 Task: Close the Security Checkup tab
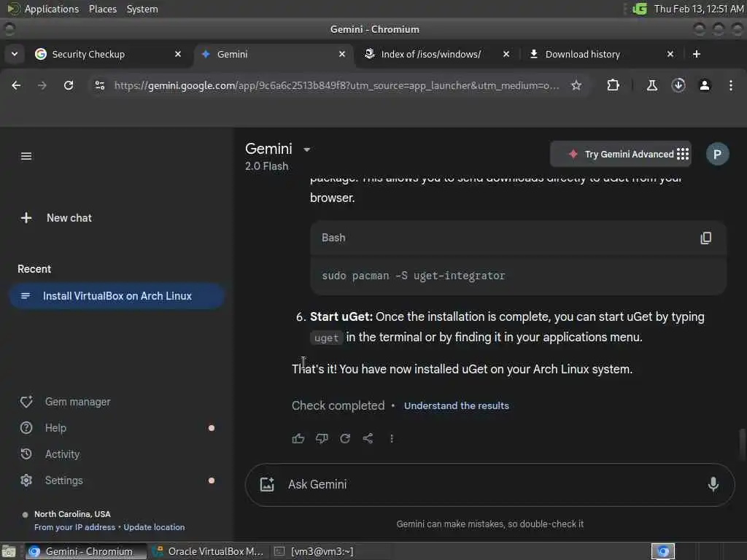coord(178,54)
